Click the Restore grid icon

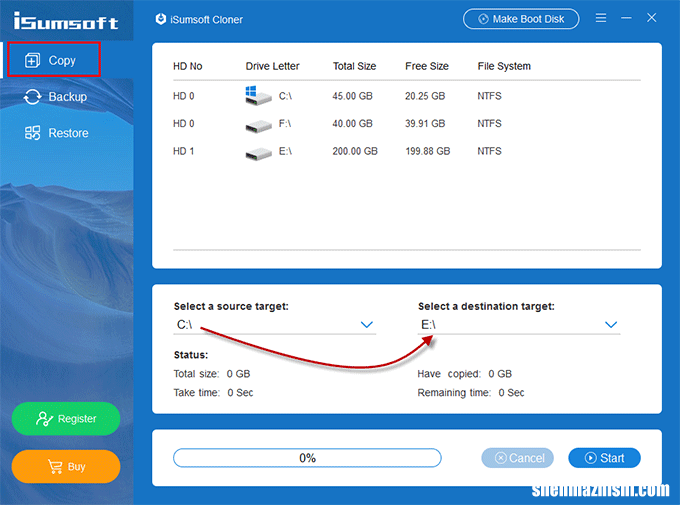coord(33,133)
